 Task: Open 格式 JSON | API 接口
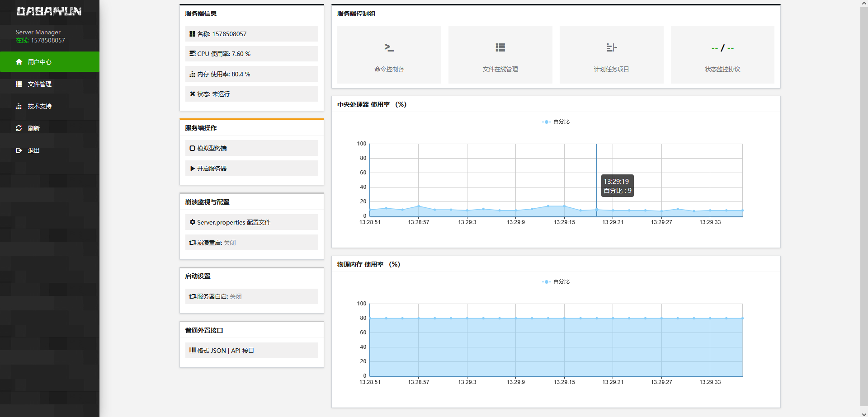pyautogui.click(x=252, y=351)
